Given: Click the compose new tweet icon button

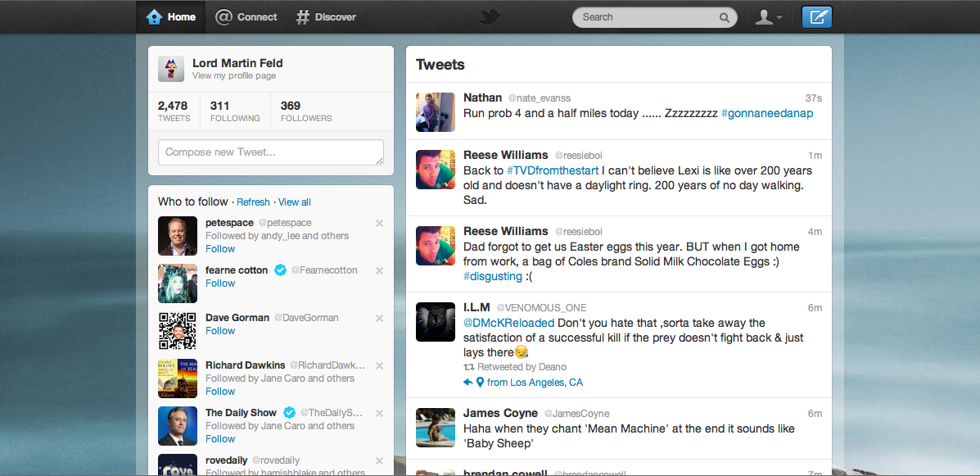Looking at the screenshot, I should pos(816,17).
